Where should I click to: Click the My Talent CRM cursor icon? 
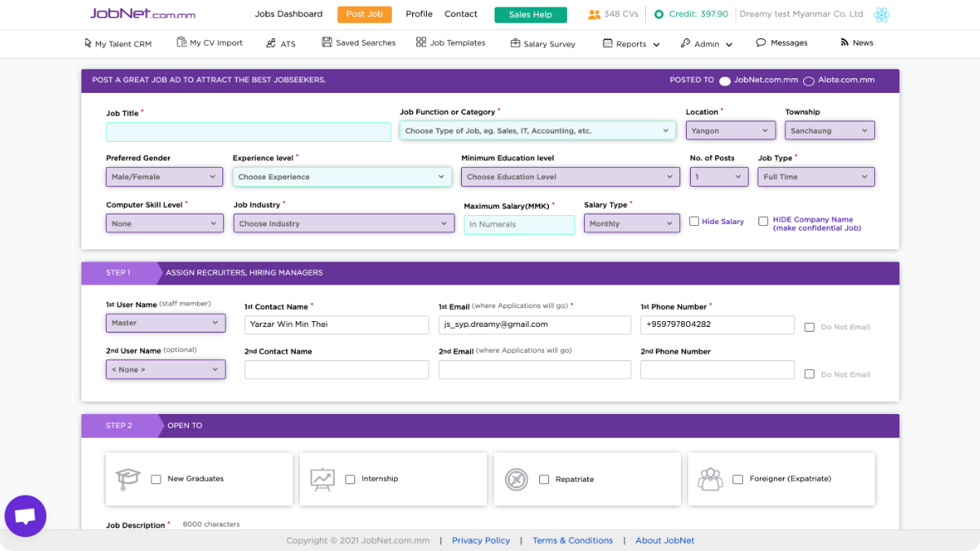click(88, 43)
